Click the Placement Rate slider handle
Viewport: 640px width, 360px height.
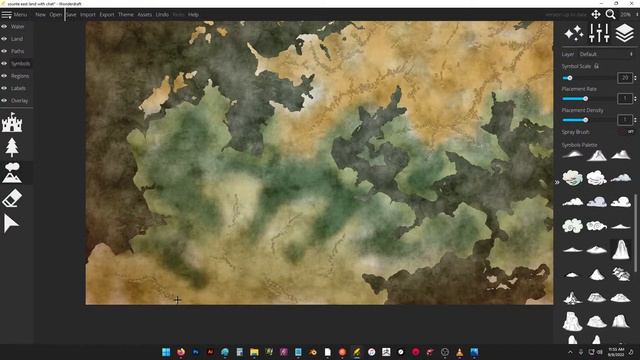click(585, 99)
